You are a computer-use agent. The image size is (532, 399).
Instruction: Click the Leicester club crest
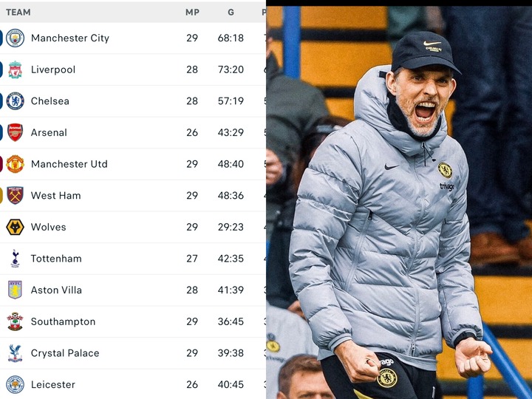[x=15, y=384]
